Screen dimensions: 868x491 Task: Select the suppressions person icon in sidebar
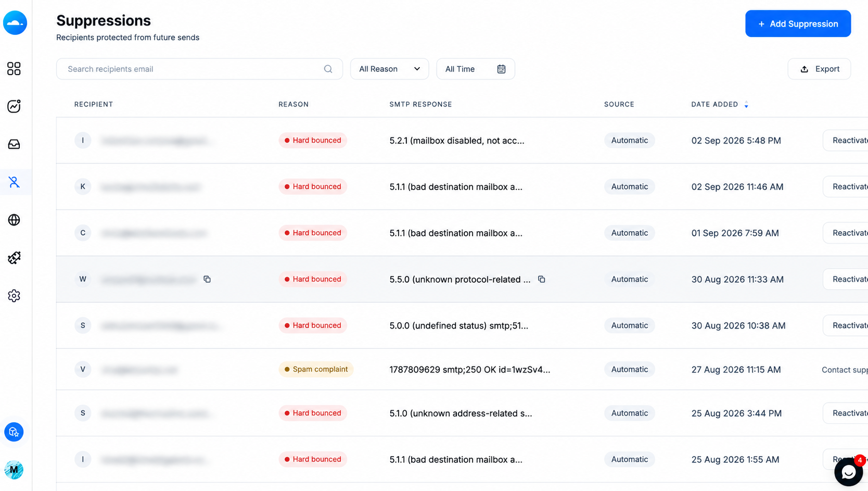tap(14, 182)
